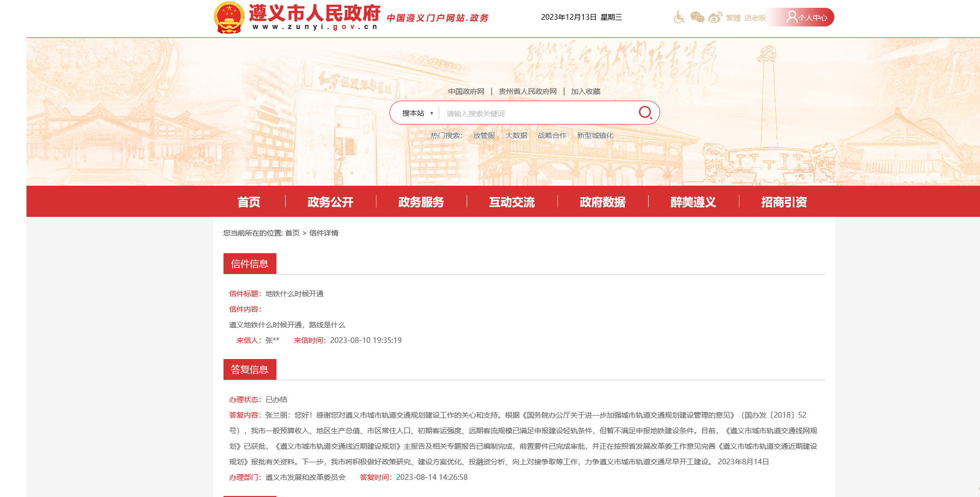The height and width of the screenshot is (497, 980).
Task: Enable the 适老版 elderly-friendly mode
Action: point(754,17)
